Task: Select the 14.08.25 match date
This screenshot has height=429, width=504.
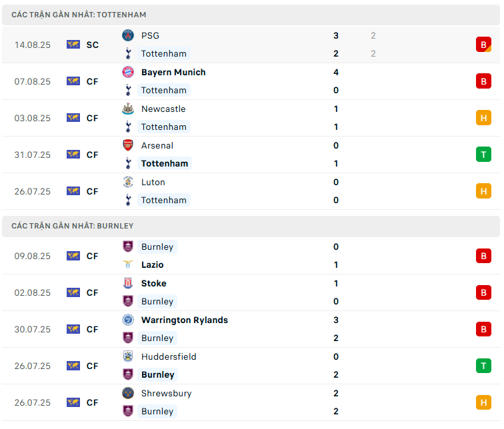Action: click(33, 45)
